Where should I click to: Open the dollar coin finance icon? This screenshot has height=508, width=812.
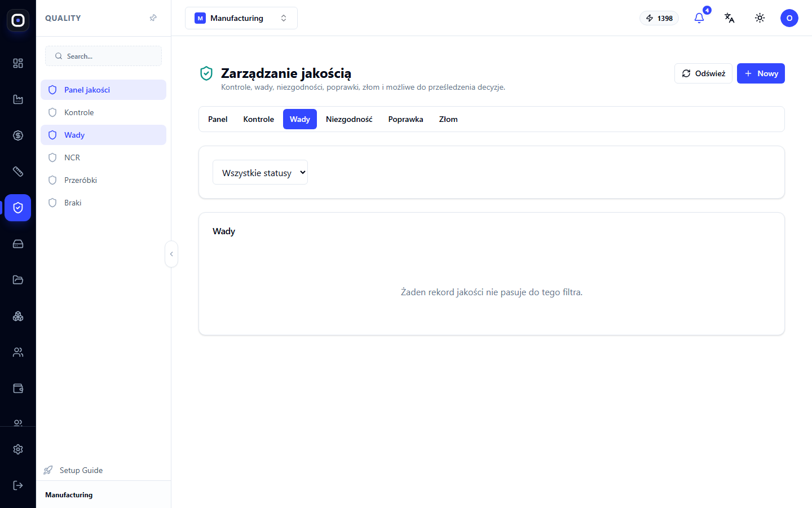(x=18, y=135)
